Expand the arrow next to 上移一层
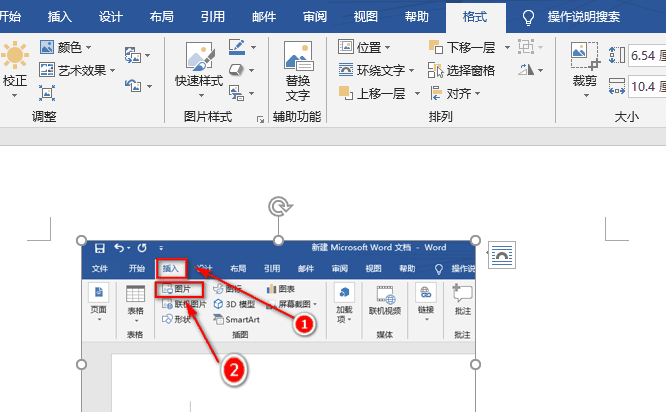This screenshot has height=412, width=666. 417,93
